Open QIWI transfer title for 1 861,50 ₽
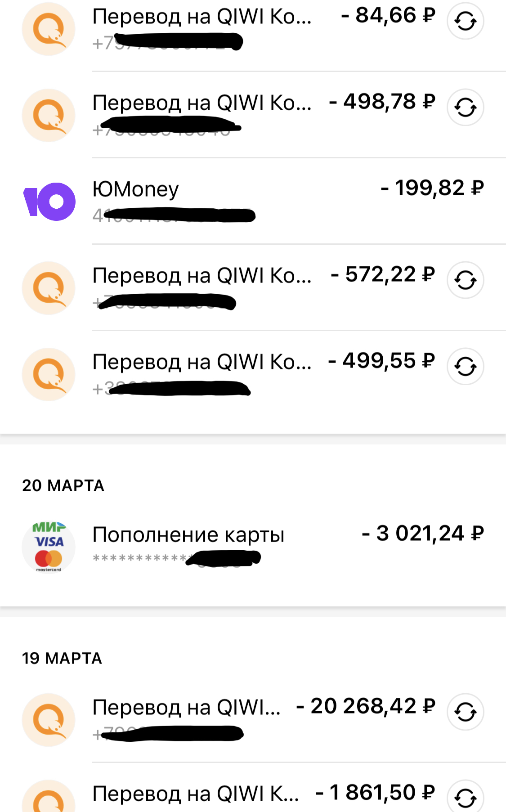The image size is (506, 812). click(196, 794)
